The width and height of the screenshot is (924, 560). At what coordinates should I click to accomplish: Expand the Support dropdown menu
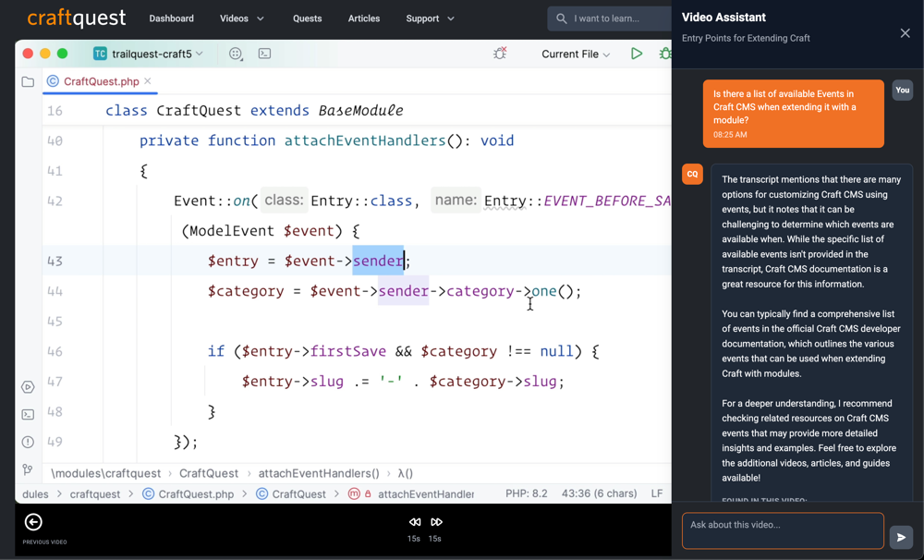(430, 18)
